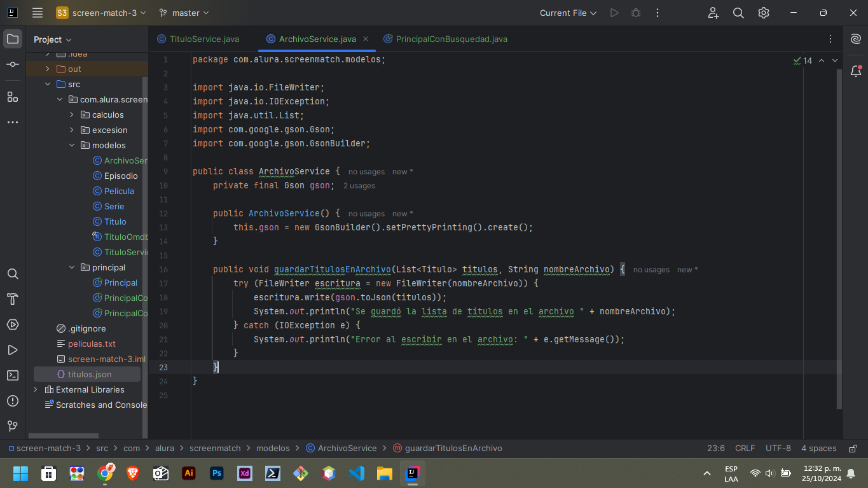The image size is (868, 488).
Task: Open Search Everywhere magnifier
Action: [738, 13]
